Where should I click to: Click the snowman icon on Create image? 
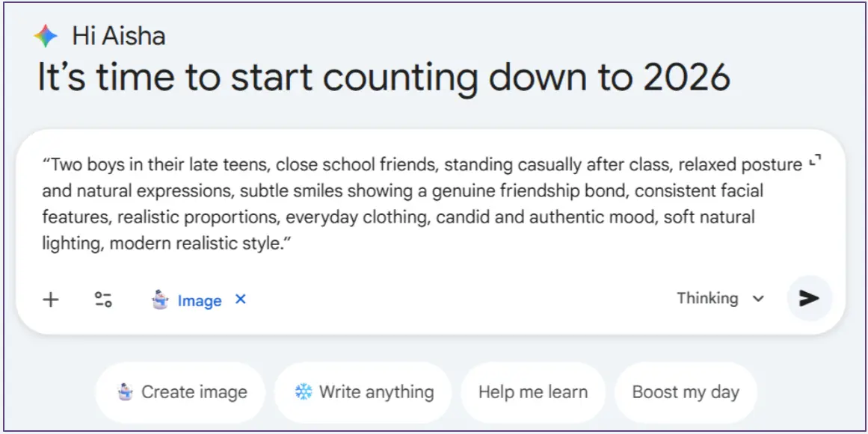click(125, 392)
